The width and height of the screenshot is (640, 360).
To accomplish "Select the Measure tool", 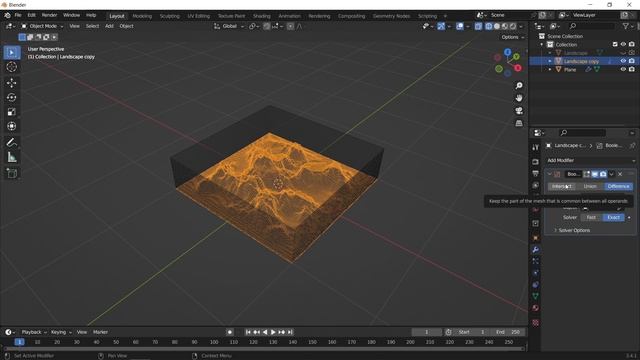I will (11, 157).
